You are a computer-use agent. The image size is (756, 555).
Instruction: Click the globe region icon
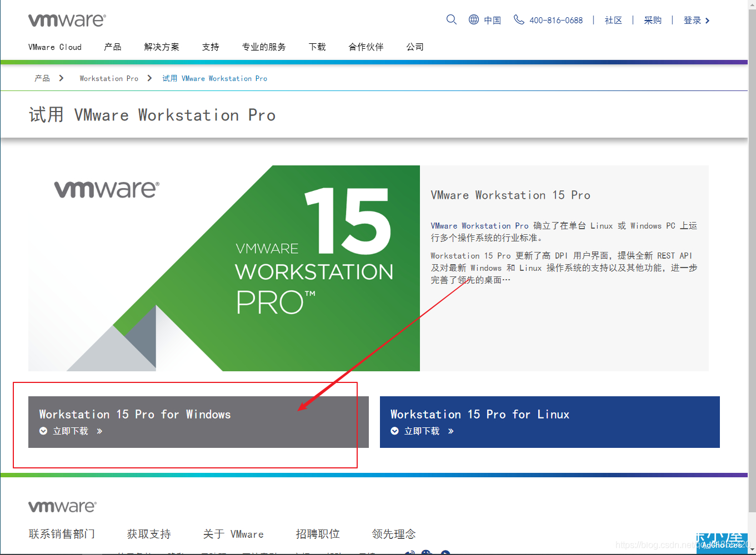474,20
